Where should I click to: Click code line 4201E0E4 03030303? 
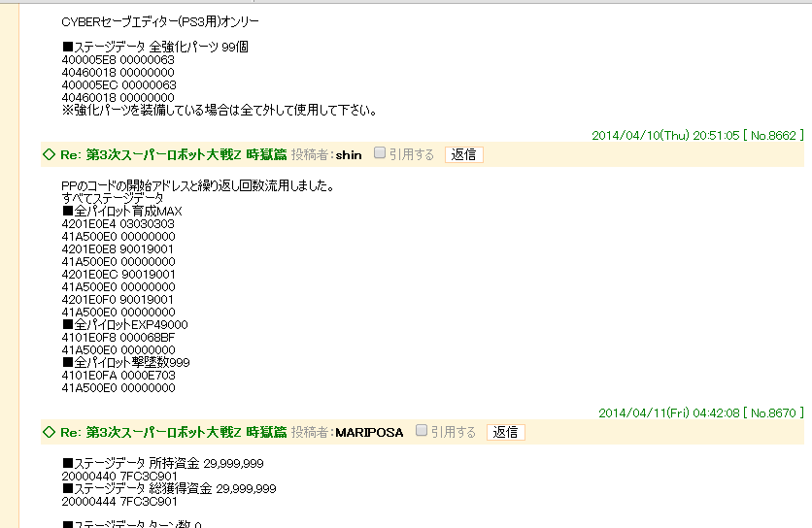(118, 224)
